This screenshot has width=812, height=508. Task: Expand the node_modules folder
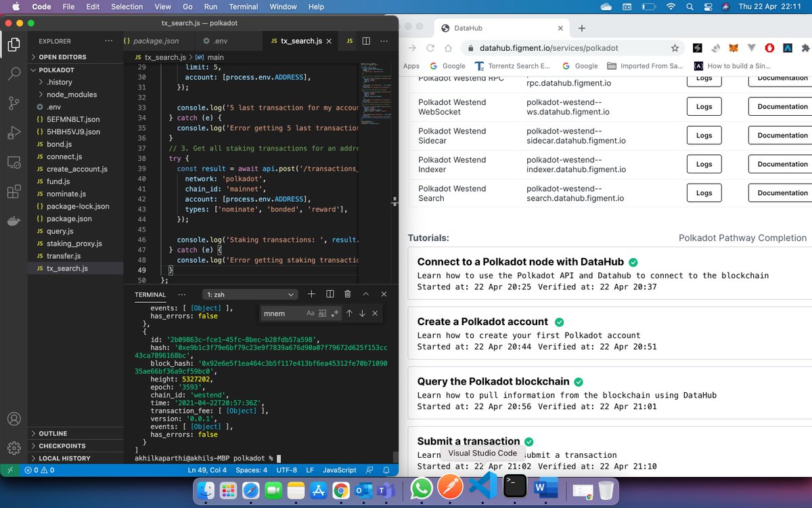[x=75, y=94]
